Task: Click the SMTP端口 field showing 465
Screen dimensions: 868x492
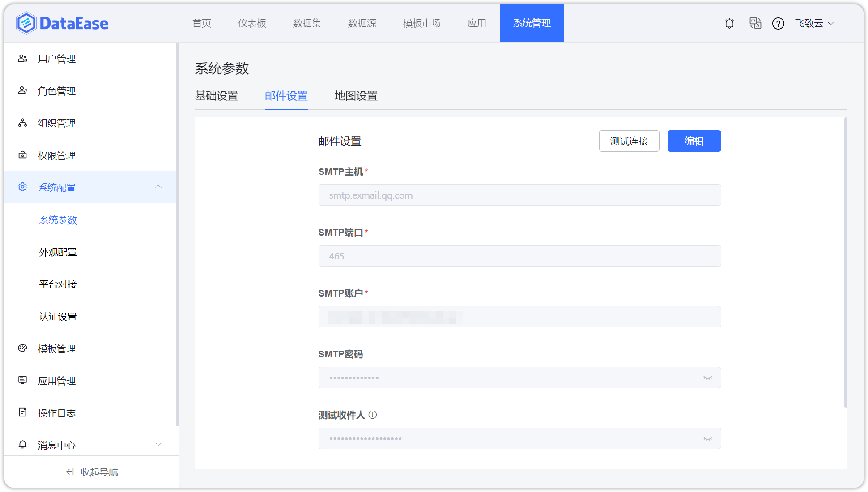Action: click(x=520, y=256)
